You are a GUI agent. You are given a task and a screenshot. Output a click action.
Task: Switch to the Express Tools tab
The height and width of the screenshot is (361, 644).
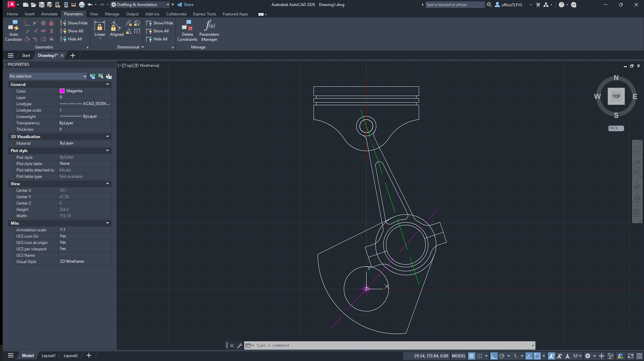[x=204, y=14]
